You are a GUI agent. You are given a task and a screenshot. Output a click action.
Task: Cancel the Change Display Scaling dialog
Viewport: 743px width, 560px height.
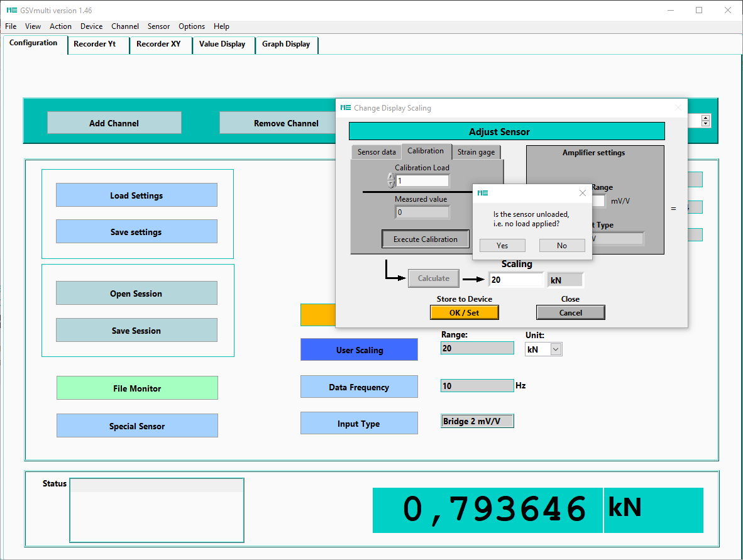coord(570,312)
